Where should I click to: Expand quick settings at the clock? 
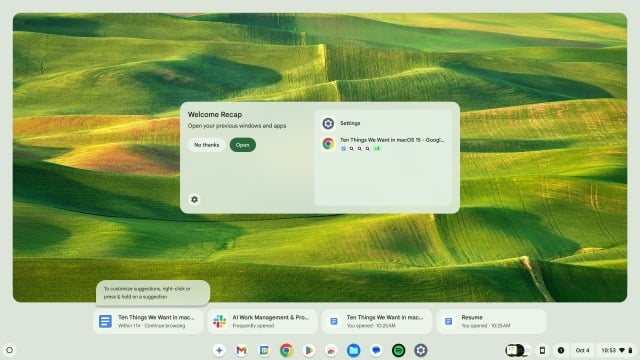(616, 350)
